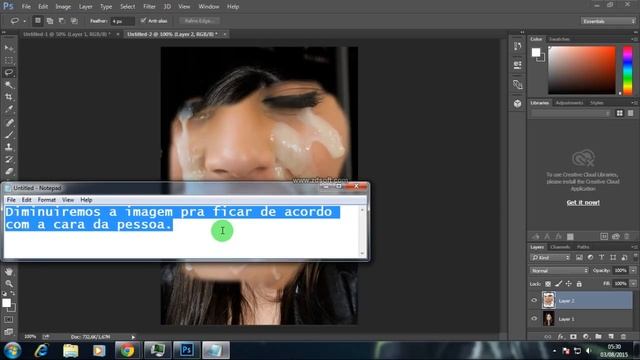Select the Healing Brush tool
The width and height of the screenshot is (640, 360).
(x=9, y=122)
